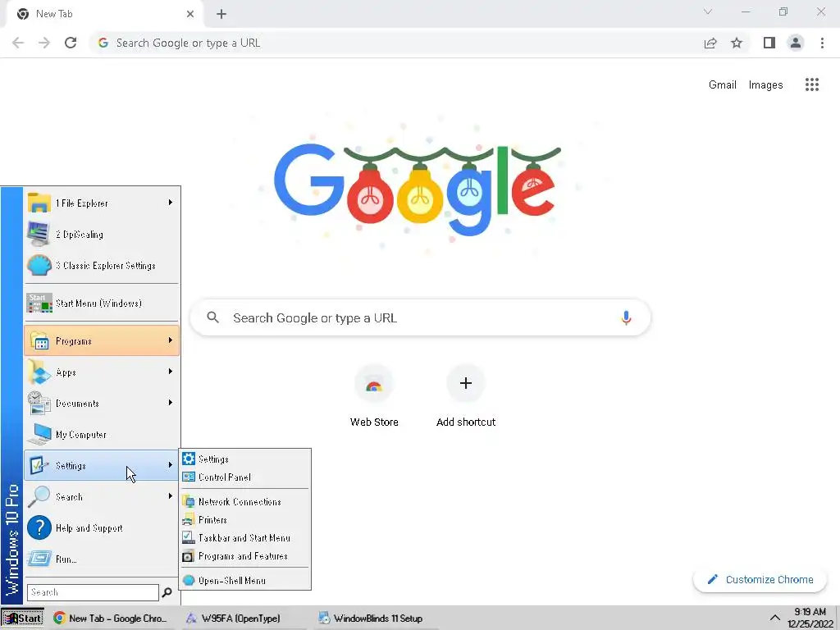Open the Gmail link

click(722, 84)
